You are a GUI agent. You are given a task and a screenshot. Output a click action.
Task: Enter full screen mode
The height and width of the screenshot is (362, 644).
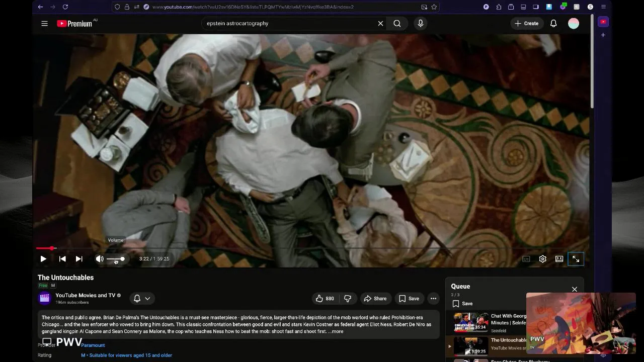point(576,259)
